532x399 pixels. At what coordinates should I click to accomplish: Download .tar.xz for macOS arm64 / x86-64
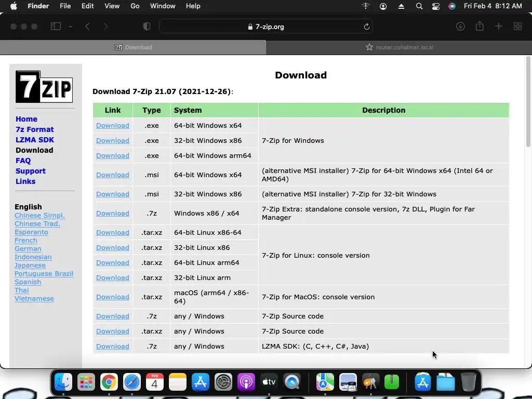pyautogui.click(x=113, y=297)
